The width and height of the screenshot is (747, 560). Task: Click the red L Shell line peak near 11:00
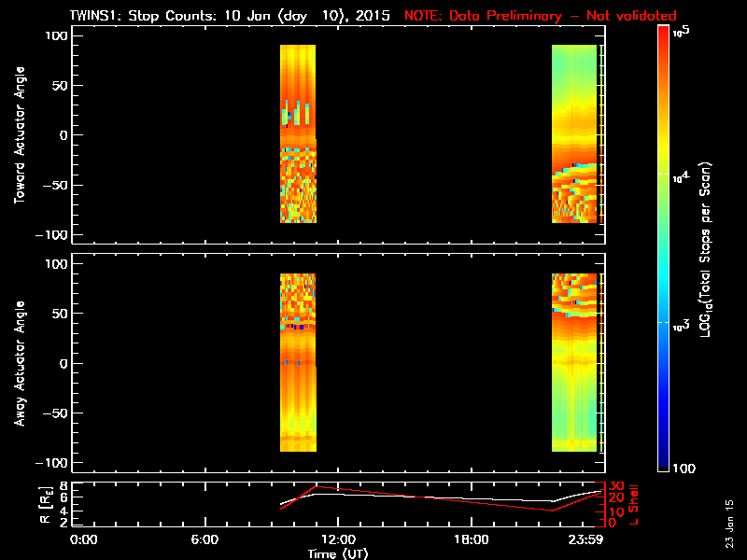[x=317, y=486]
